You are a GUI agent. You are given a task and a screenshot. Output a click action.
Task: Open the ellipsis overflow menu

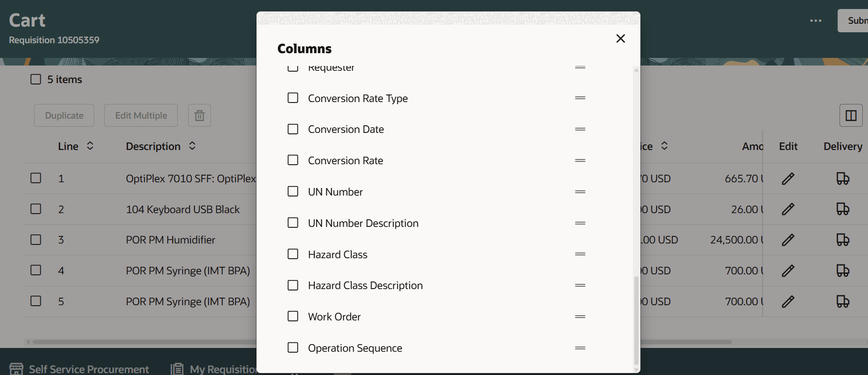816,20
